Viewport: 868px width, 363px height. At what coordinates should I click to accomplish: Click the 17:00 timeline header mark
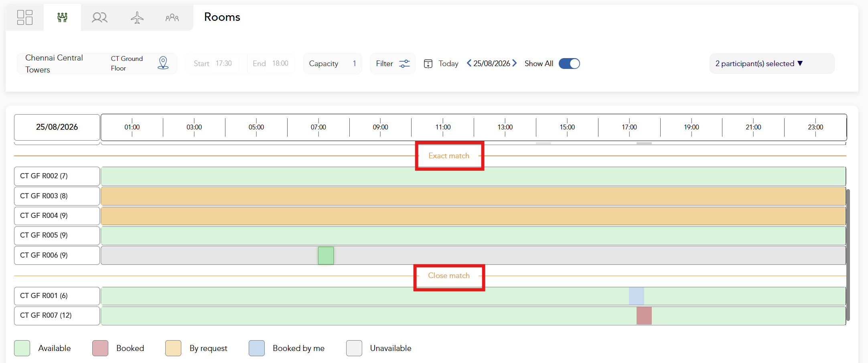click(629, 127)
